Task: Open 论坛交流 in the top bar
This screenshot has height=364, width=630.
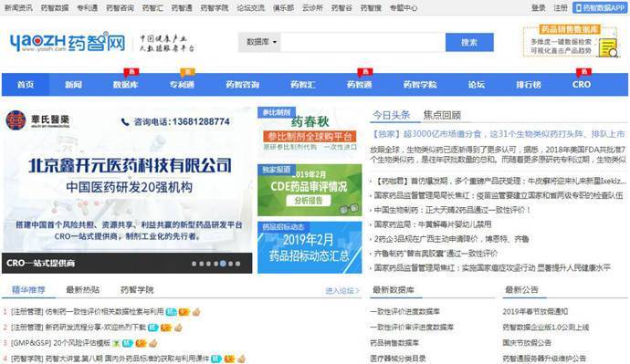Action: 251,7
